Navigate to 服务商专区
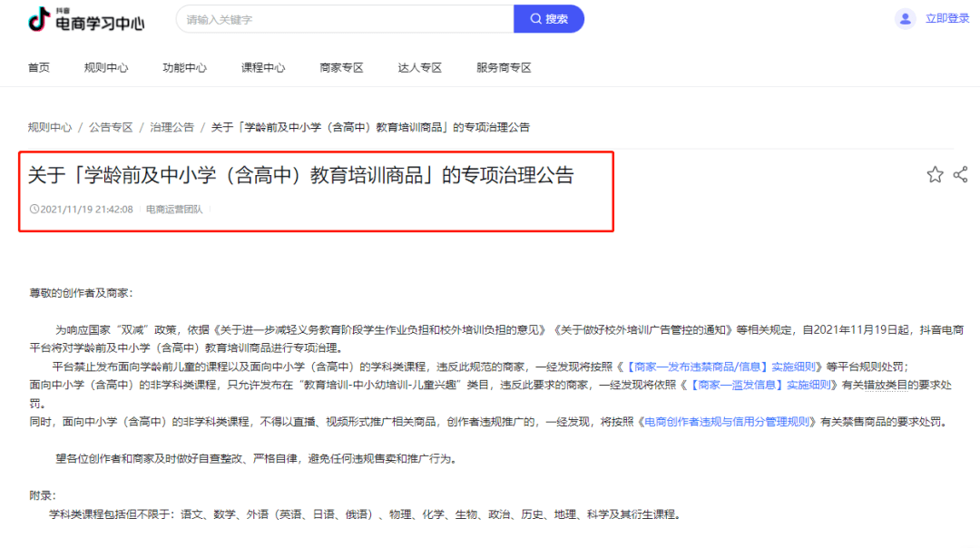This screenshot has height=548, width=980. tap(504, 68)
